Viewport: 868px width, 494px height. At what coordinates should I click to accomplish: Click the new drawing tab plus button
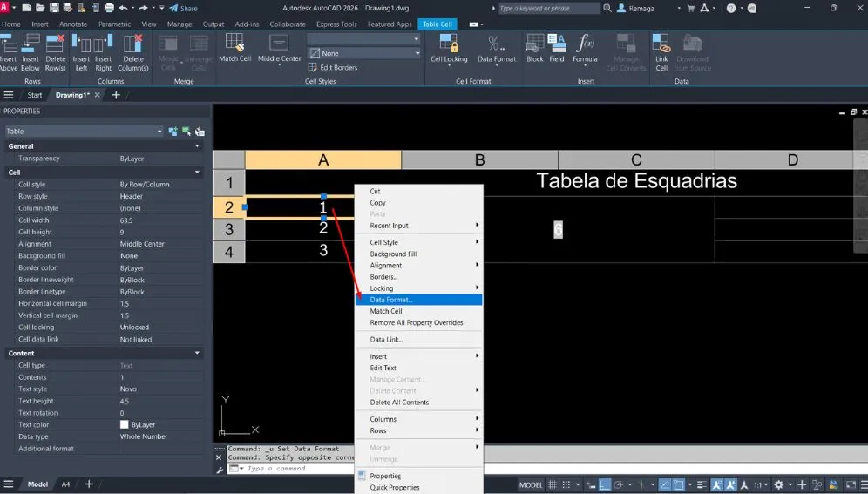[116, 95]
